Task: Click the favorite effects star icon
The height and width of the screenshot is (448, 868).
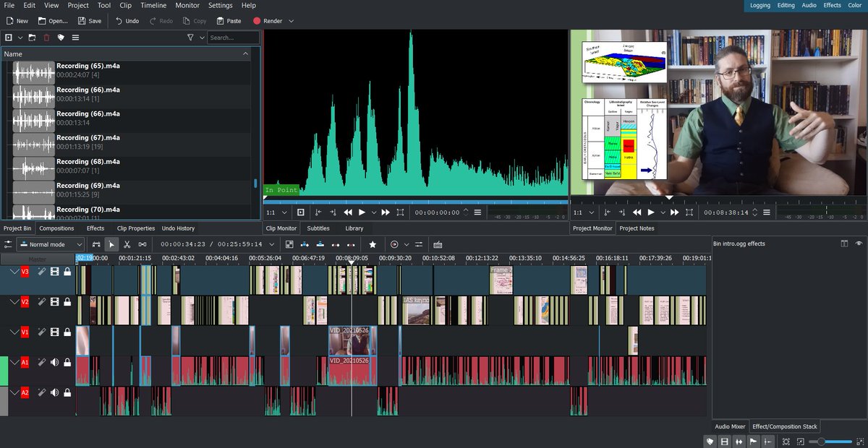Action: 373,244
